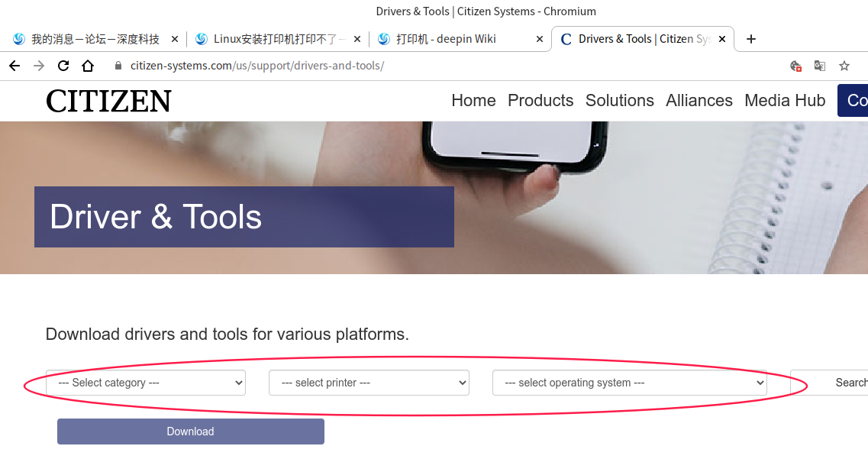Click the CITIZEN logo
This screenshot has height=459, width=868.
[x=108, y=102]
